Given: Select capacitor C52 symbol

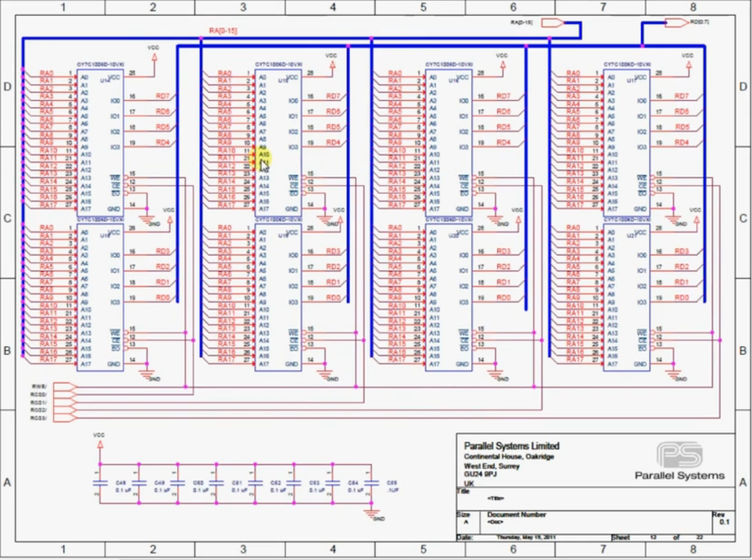Looking at the screenshot, I should pyautogui.click(x=255, y=483).
